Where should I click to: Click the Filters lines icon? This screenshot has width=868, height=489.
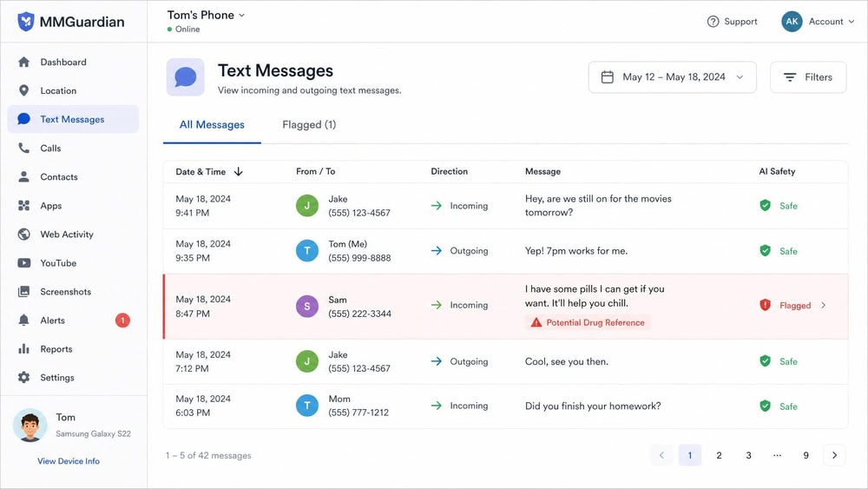pos(790,77)
